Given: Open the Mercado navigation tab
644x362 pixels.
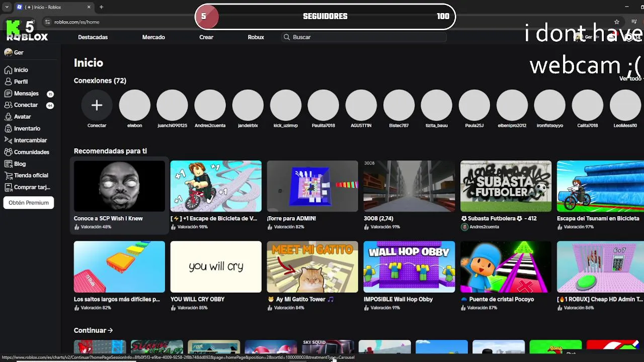Looking at the screenshot, I should pyautogui.click(x=153, y=37).
